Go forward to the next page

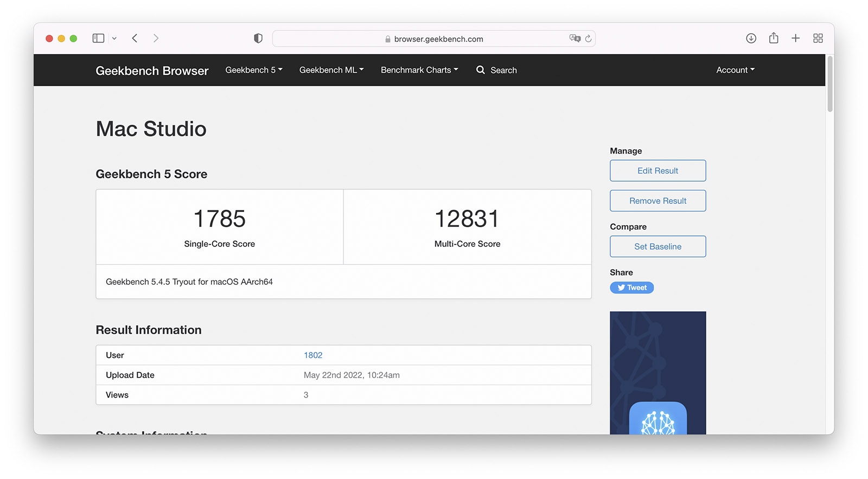156,38
